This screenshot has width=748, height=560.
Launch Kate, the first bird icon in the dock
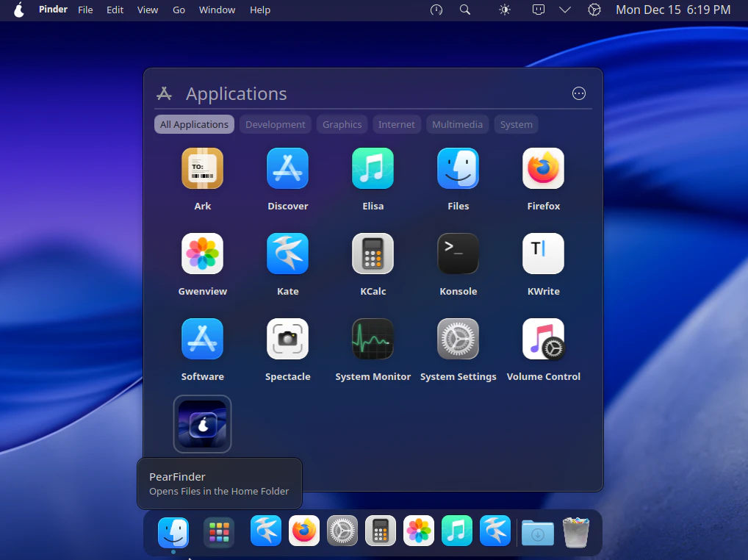(266, 531)
